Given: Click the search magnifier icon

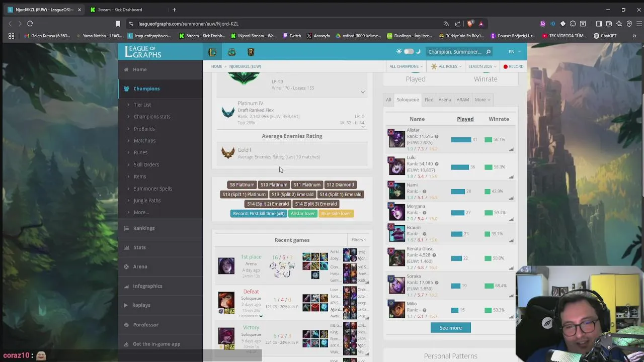Looking at the screenshot, I should 488,52.
